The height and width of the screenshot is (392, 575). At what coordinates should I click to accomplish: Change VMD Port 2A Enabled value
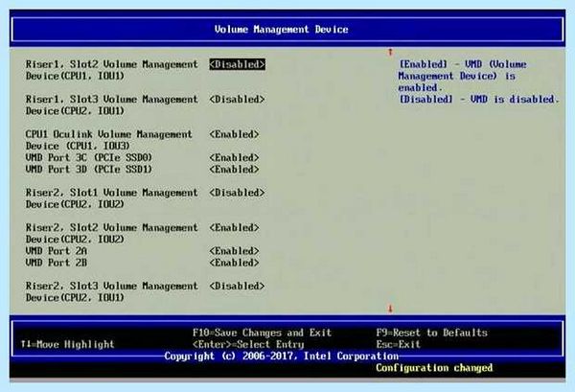pyautogui.click(x=235, y=251)
